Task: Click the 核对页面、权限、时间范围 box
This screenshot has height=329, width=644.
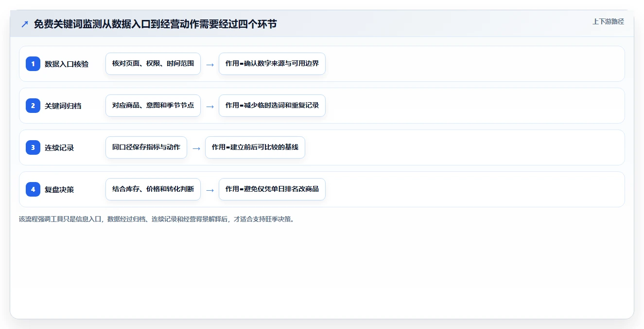Action: (x=153, y=64)
